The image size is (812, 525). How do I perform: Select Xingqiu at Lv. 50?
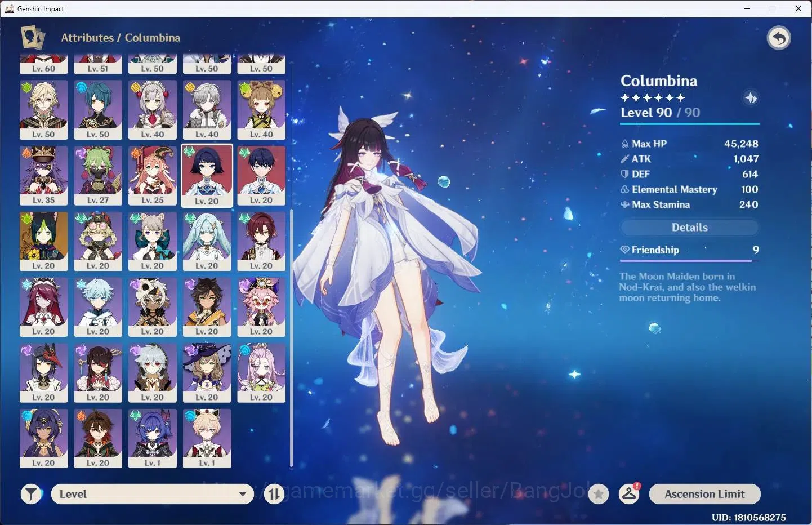pyautogui.click(x=98, y=110)
